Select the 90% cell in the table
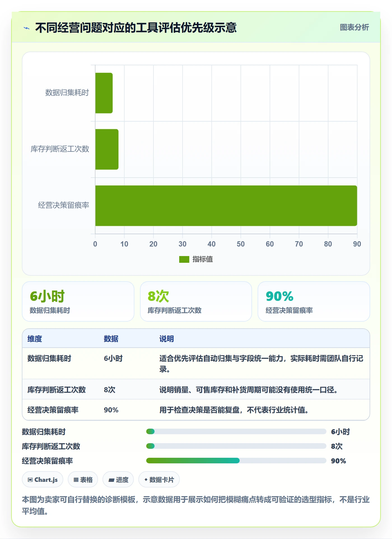 tap(111, 410)
